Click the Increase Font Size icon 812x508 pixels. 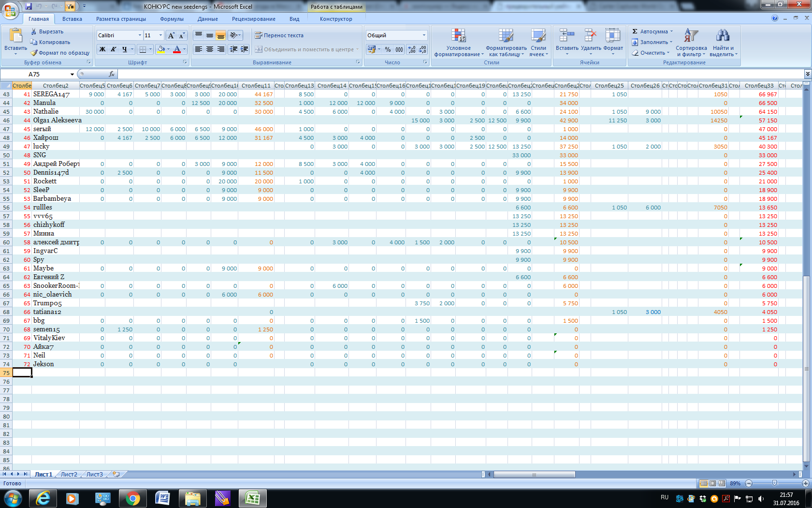click(x=171, y=35)
